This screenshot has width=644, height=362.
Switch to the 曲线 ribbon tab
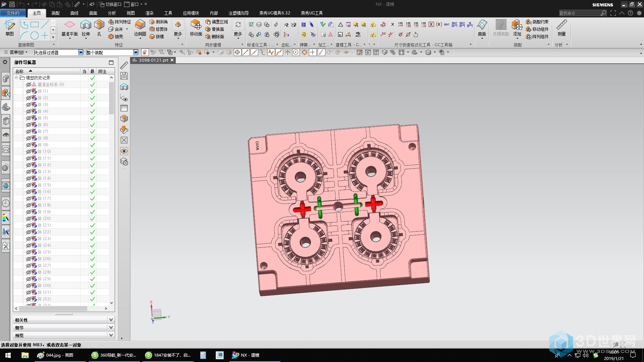click(74, 13)
